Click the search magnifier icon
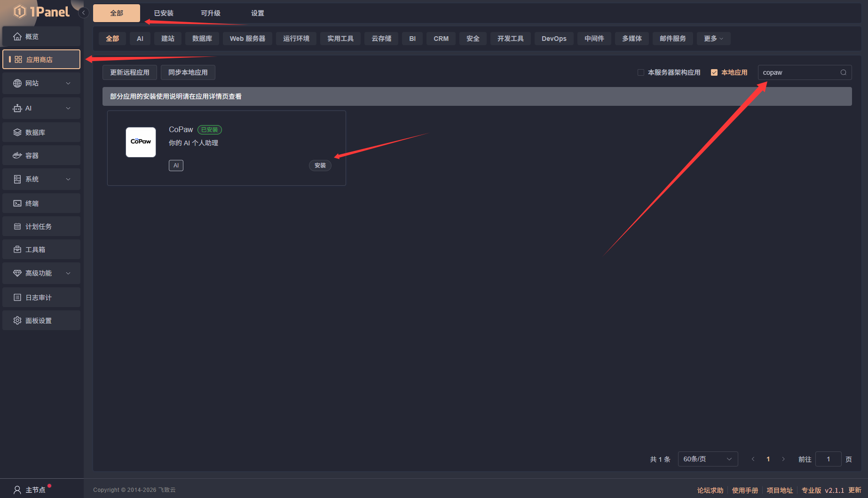 (x=843, y=72)
